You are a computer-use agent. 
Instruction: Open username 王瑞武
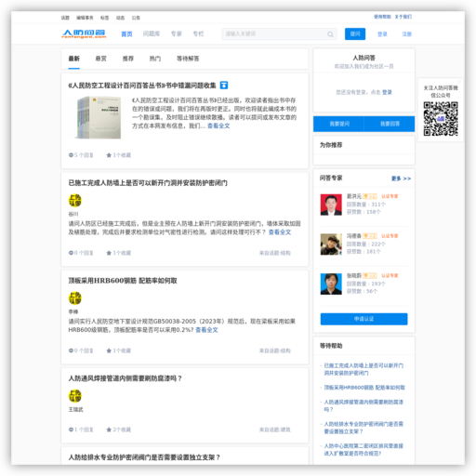click(x=75, y=410)
